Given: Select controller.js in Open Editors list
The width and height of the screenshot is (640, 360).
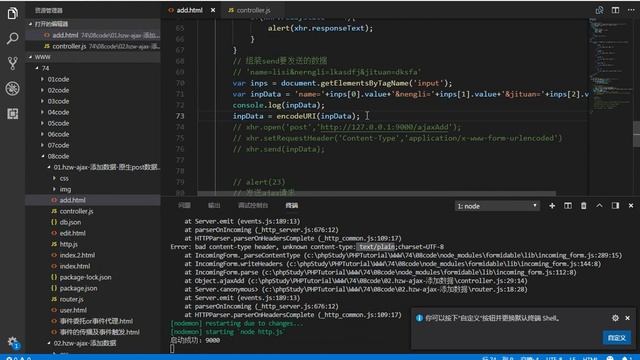Looking at the screenshot, I should pos(93,46).
